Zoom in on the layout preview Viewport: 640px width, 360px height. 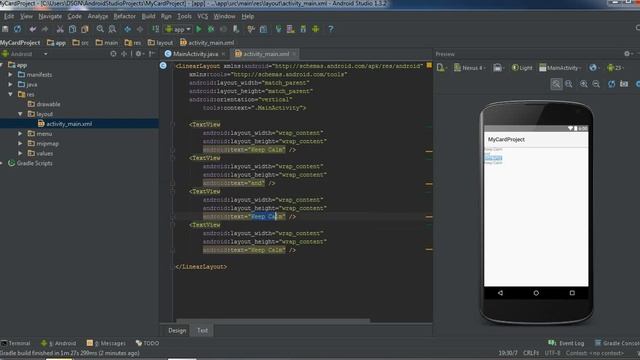(x=584, y=84)
